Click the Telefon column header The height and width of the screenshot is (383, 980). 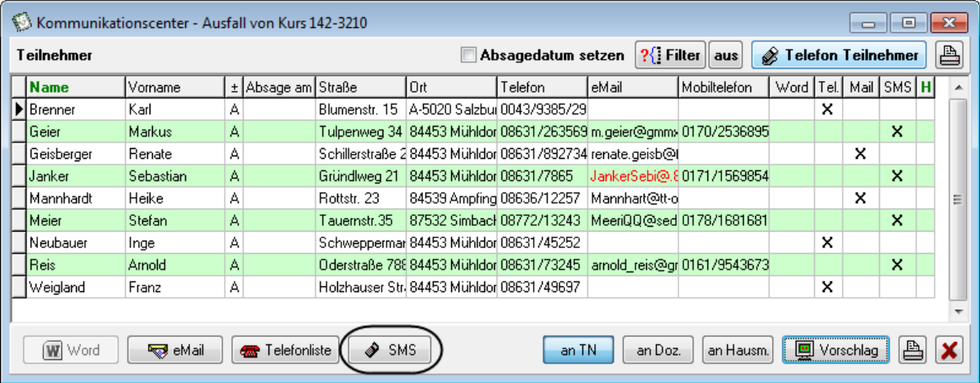tap(543, 88)
